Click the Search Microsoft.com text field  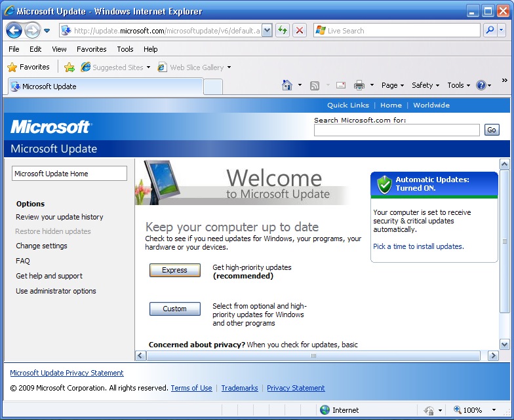pyautogui.click(x=397, y=130)
